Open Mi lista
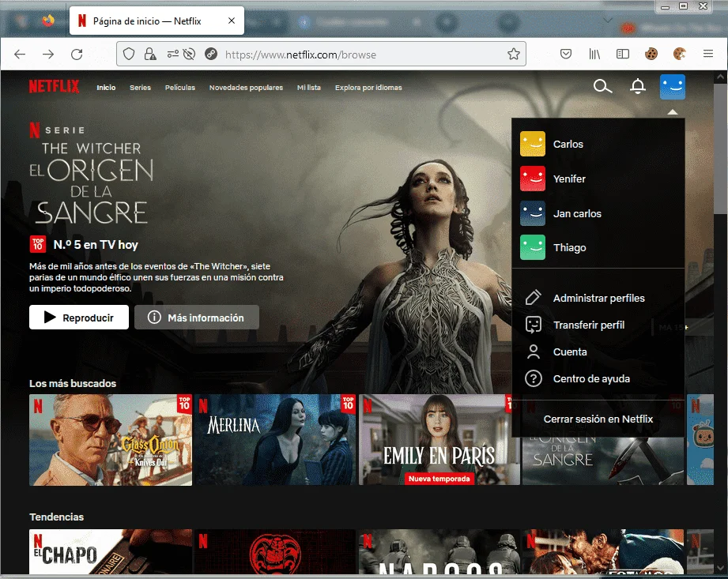Image resolution: width=728 pixels, height=579 pixels. pos(309,87)
